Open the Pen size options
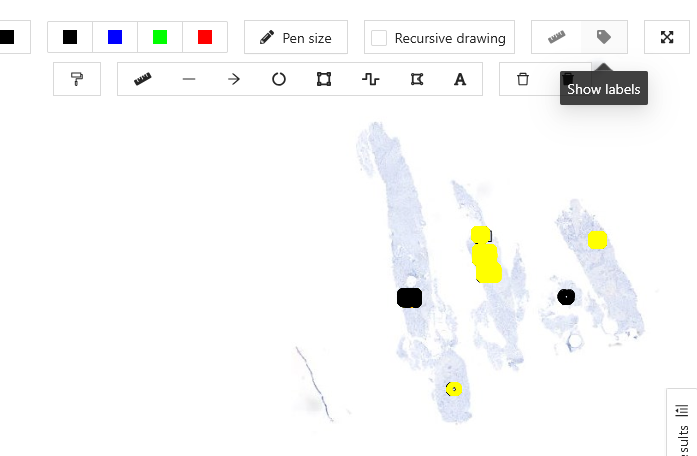The width and height of the screenshot is (697, 456). click(x=296, y=38)
